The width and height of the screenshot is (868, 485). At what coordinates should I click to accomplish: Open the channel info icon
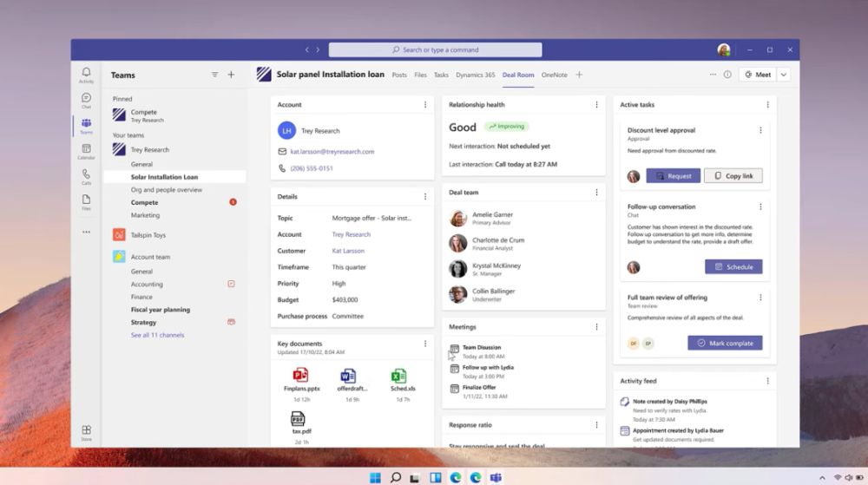click(727, 75)
